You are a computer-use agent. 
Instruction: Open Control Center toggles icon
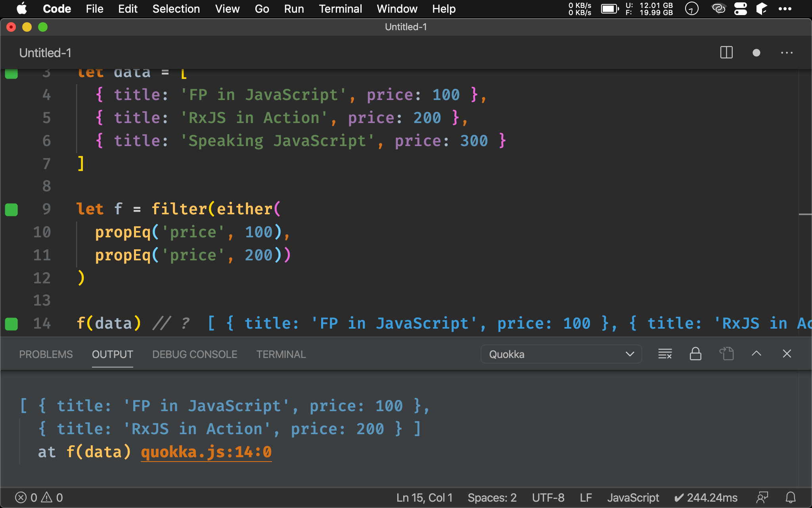pos(740,9)
